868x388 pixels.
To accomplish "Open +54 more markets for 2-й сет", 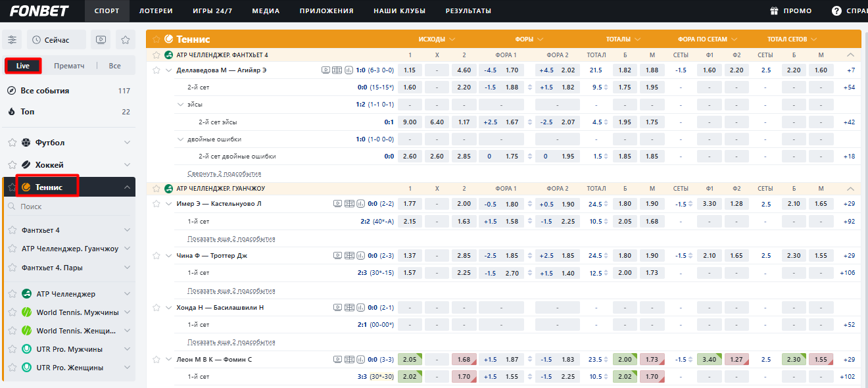I will [849, 87].
